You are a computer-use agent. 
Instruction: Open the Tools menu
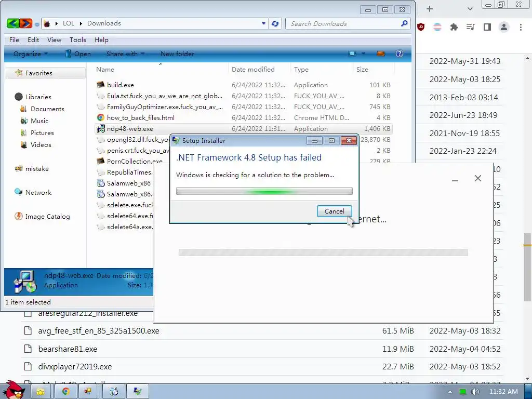[78, 39]
